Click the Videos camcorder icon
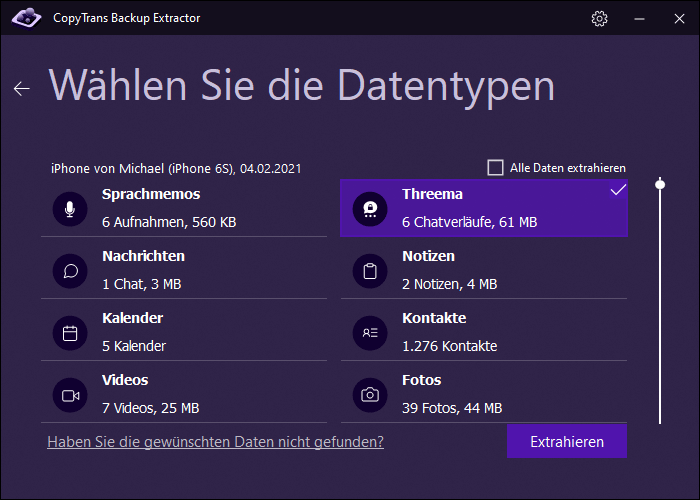700x500 pixels. (70, 395)
